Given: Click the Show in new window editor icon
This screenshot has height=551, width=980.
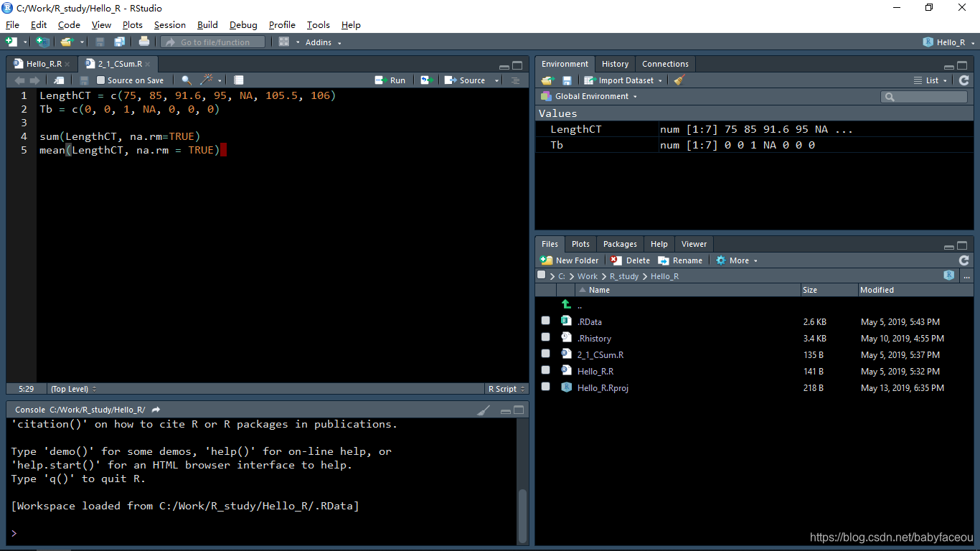Looking at the screenshot, I should tap(60, 80).
